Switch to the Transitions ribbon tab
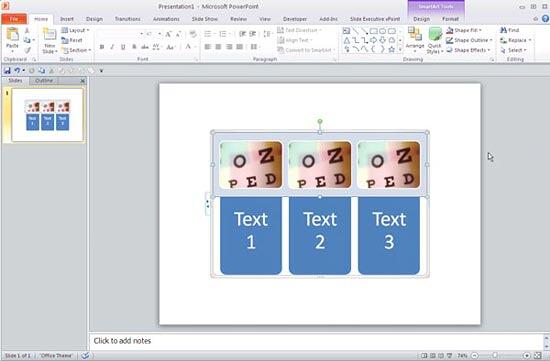 point(127,19)
